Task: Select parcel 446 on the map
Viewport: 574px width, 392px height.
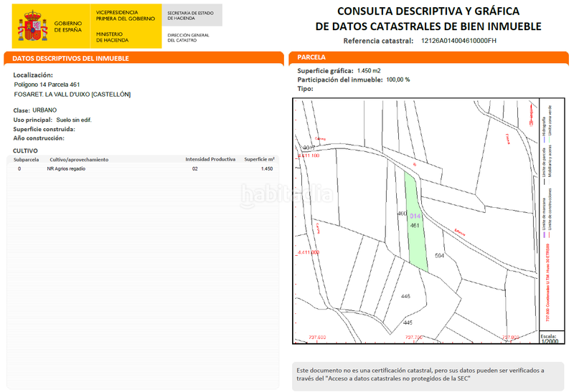Action: tap(405, 296)
